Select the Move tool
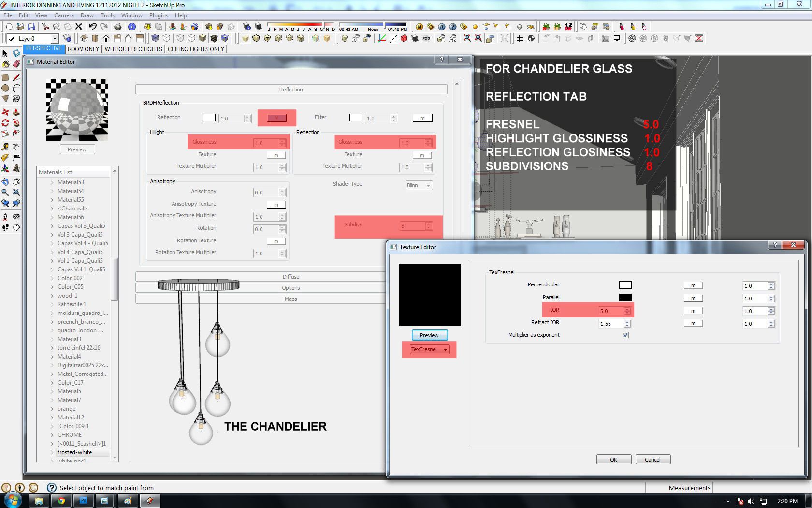 pyautogui.click(x=5, y=112)
